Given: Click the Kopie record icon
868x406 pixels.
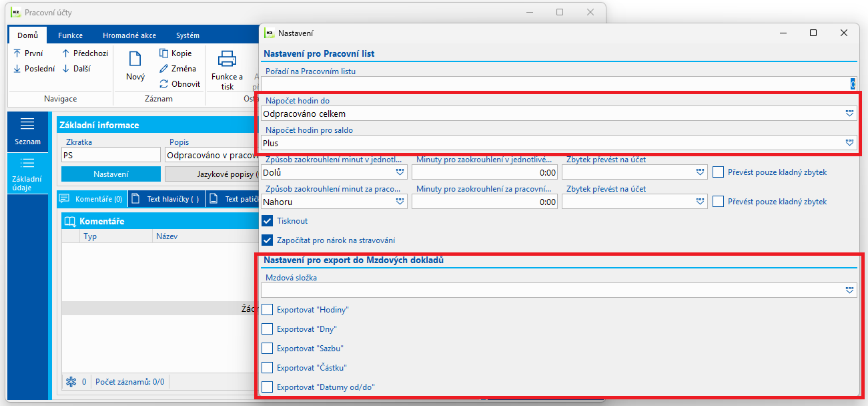Looking at the screenshot, I should [x=164, y=53].
